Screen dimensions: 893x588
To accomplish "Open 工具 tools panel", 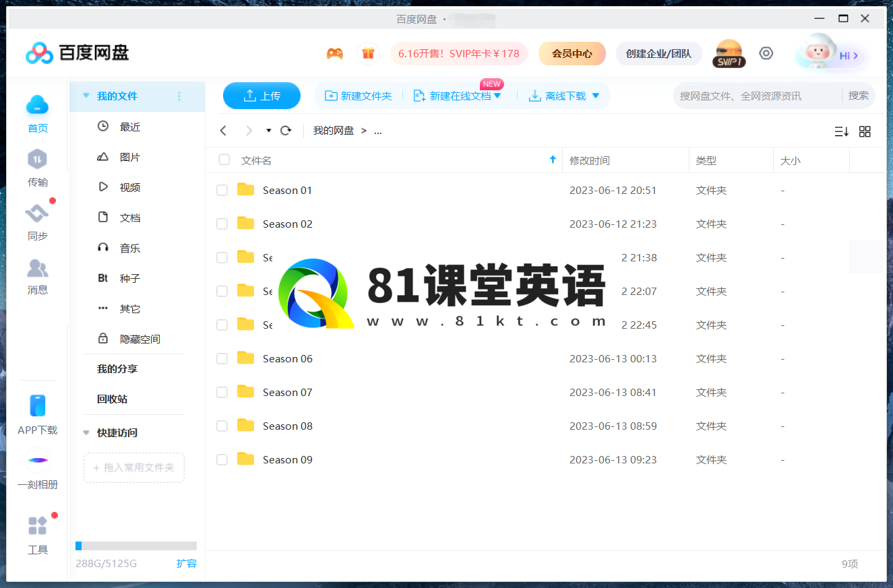I will [x=38, y=535].
